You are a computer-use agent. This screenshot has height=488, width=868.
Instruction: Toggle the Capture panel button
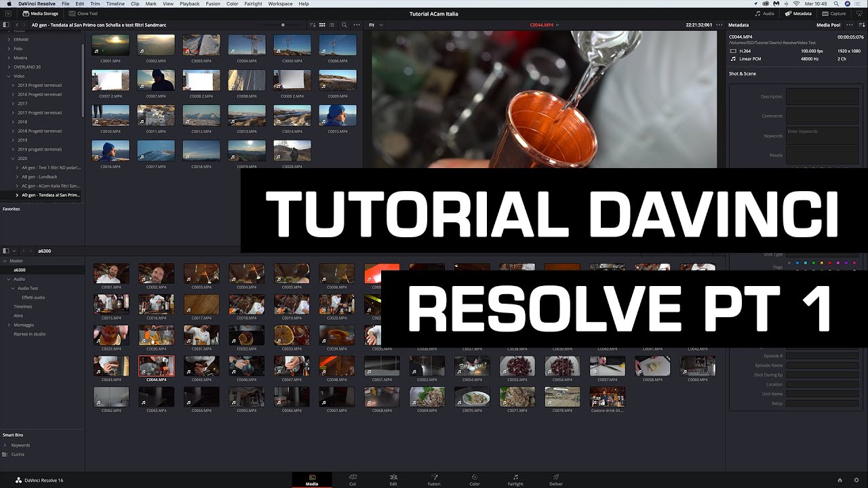pyautogui.click(x=834, y=14)
